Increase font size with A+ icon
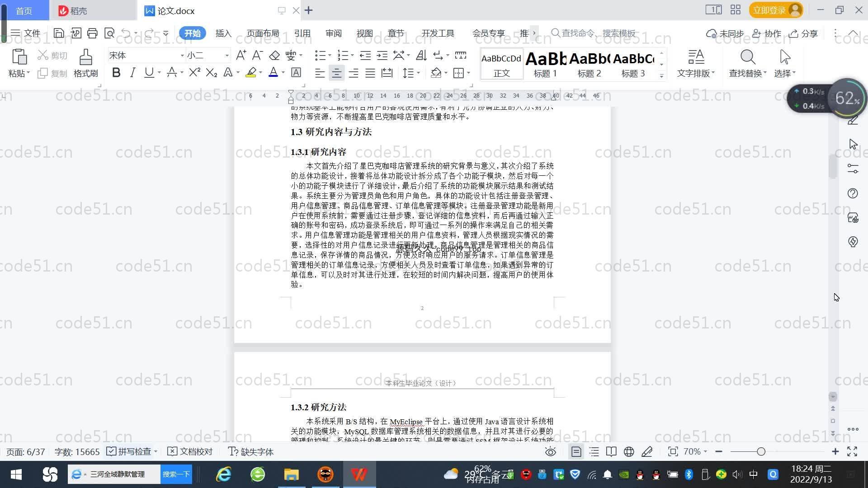The height and width of the screenshot is (488, 868). point(241,55)
